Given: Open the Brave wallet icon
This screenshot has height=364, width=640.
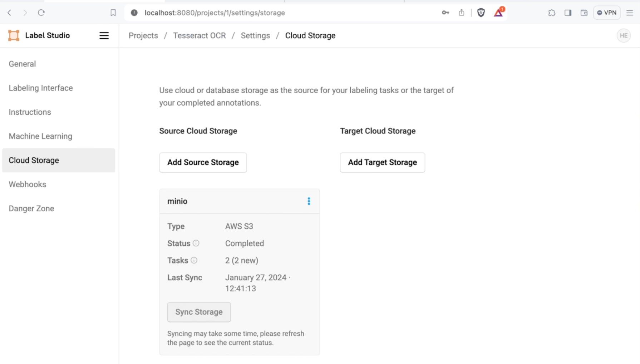Looking at the screenshot, I should pyautogui.click(x=584, y=13).
